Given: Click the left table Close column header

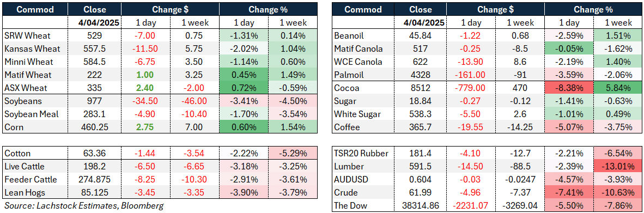Looking at the screenshot, I should pos(94,9).
